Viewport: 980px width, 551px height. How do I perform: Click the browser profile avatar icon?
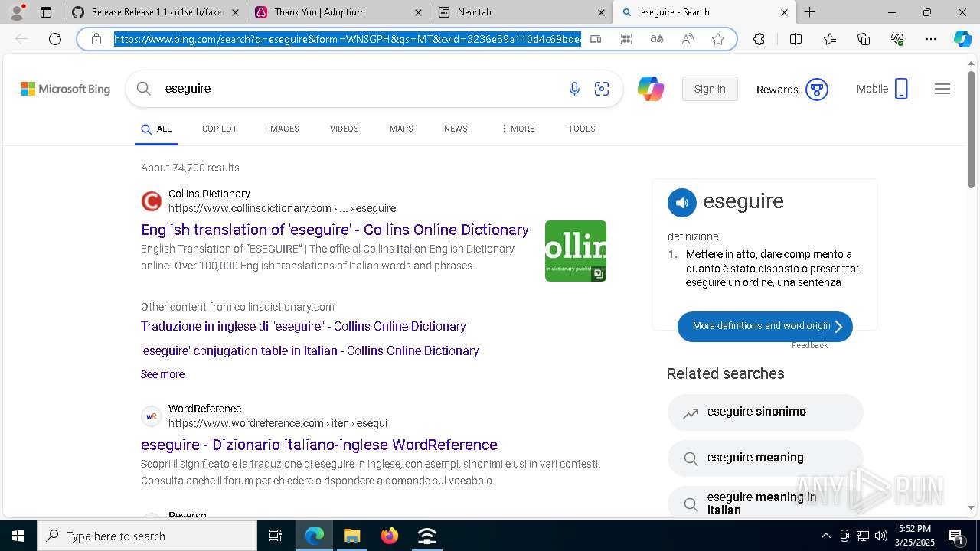(x=17, y=12)
